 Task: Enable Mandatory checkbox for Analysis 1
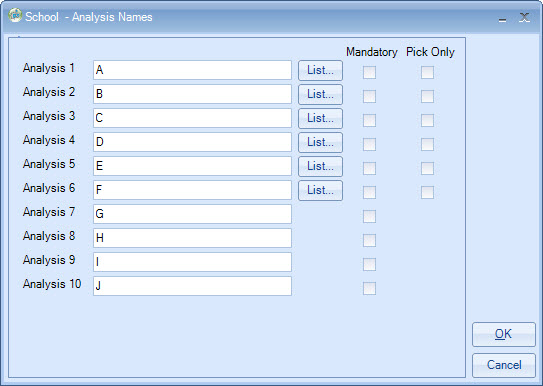pos(369,72)
